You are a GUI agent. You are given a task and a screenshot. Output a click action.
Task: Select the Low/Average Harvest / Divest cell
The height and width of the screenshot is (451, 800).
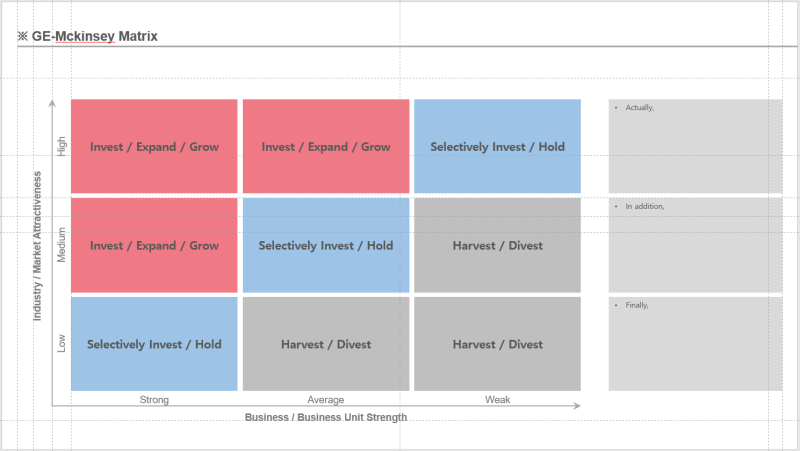click(326, 344)
